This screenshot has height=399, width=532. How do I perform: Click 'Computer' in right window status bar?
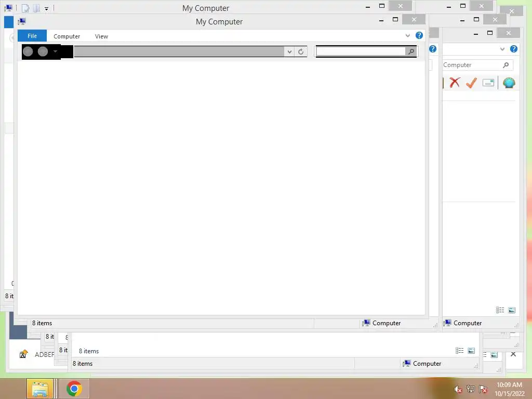click(468, 323)
